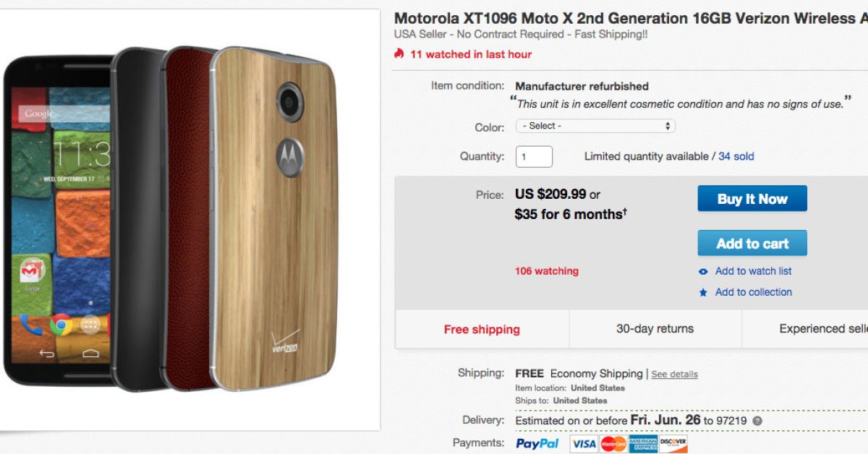Click the Add to collection link
This screenshot has width=868, height=454.
(753, 292)
